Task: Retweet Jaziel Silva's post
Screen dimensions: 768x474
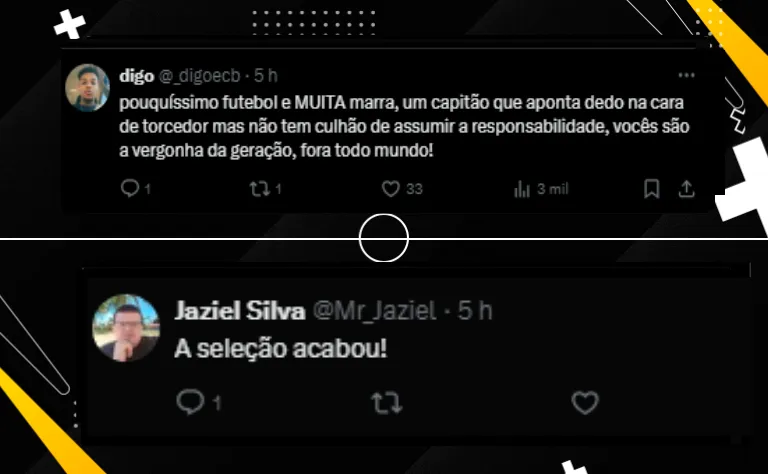Action: click(x=386, y=403)
